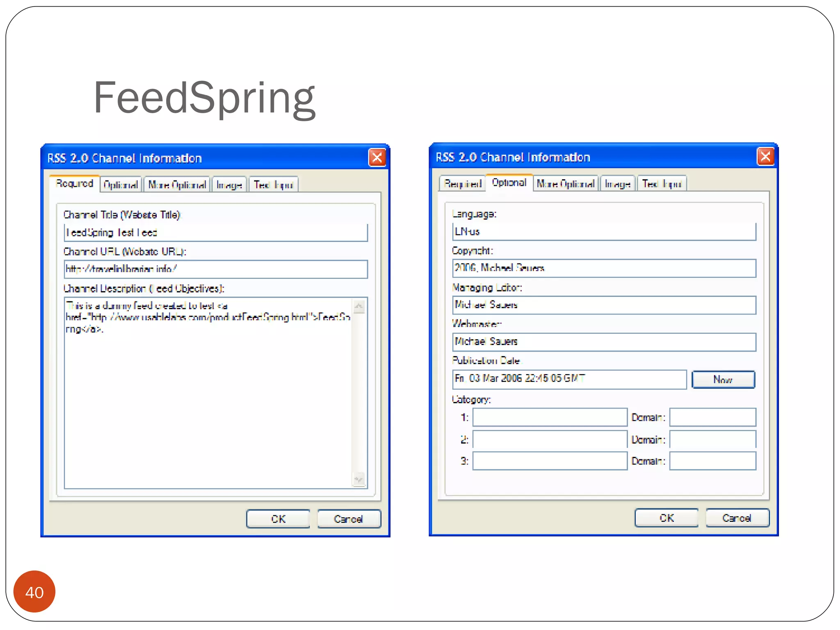Screen dimensions: 840x630
Task: Select the Required tab in right dialog
Action: point(463,183)
